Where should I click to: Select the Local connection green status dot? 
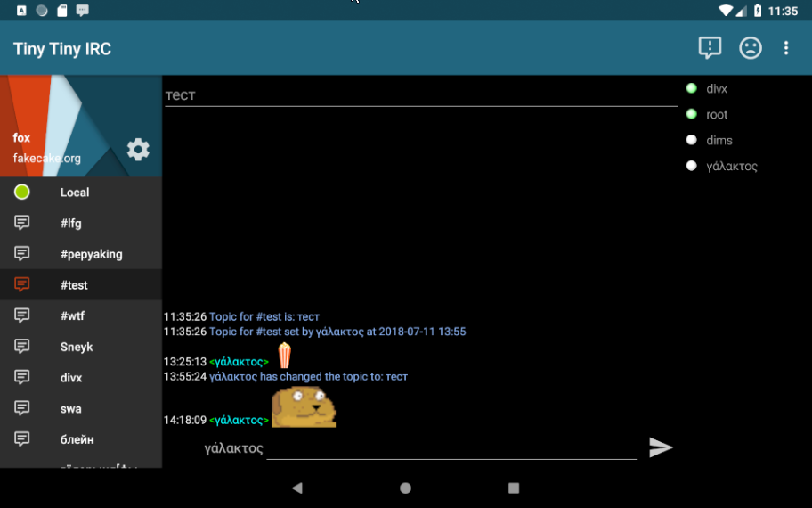pyautogui.click(x=21, y=193)
